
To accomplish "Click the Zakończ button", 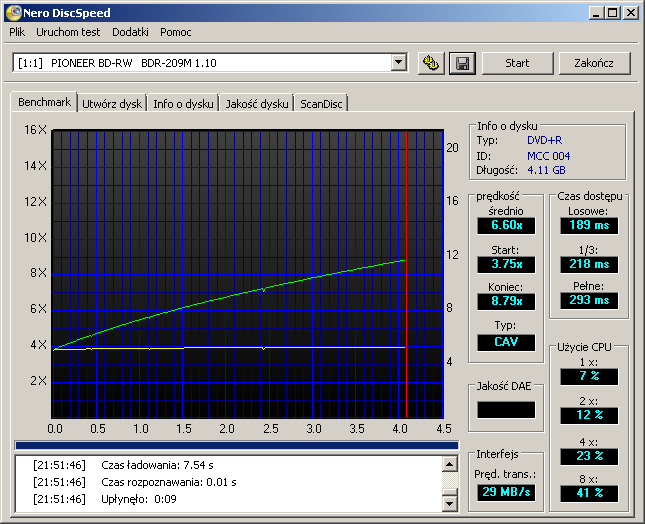I will click(x=594, y=63).
